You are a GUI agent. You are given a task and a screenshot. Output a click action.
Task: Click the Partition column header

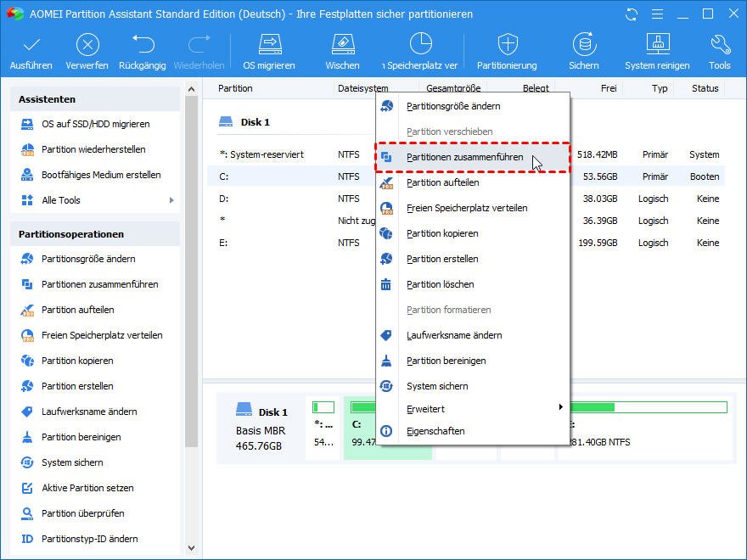(235, 88)
